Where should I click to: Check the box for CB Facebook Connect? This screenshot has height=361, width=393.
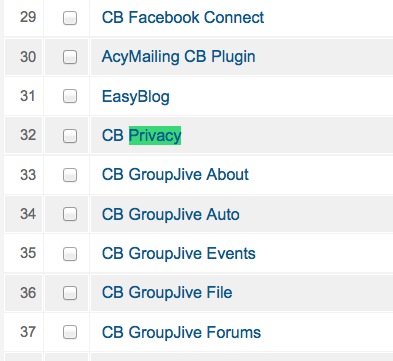tap(70, 18)
